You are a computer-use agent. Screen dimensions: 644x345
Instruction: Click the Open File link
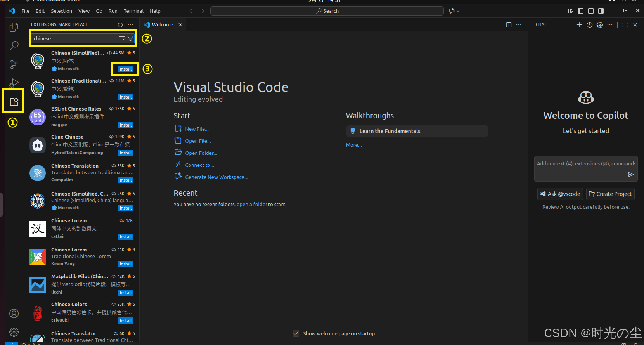(198, 141)
